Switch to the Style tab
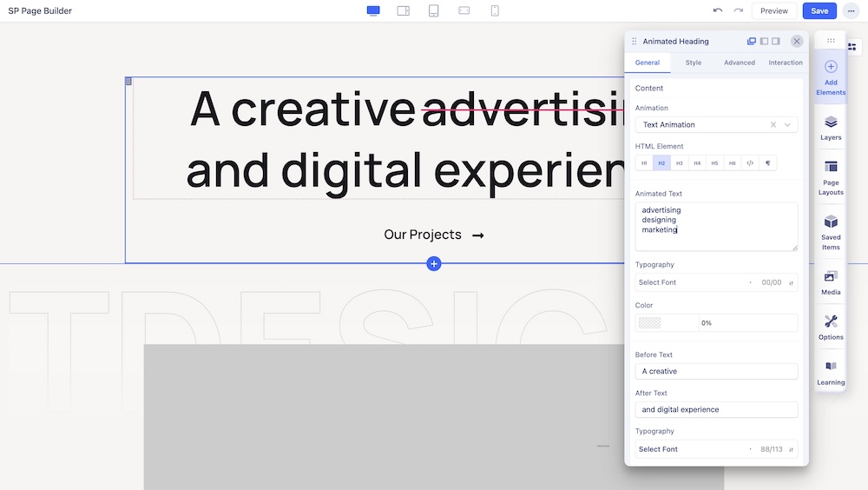 point(693,63)
